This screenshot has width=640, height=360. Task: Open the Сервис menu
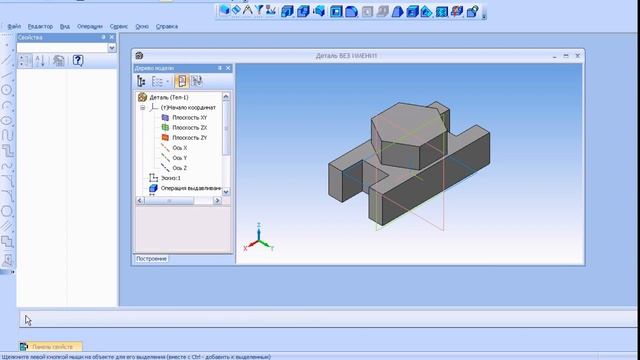click(x=119, y=26)
